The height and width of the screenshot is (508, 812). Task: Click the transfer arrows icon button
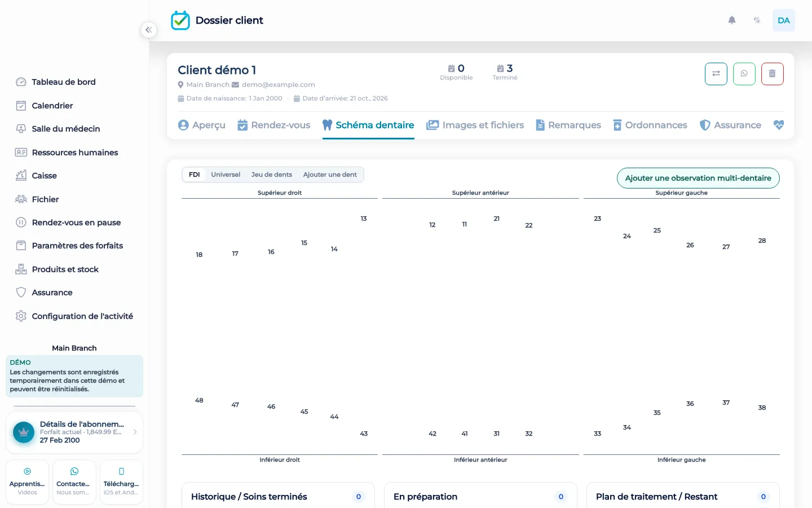pyautogui.click(x=716, y=74)
